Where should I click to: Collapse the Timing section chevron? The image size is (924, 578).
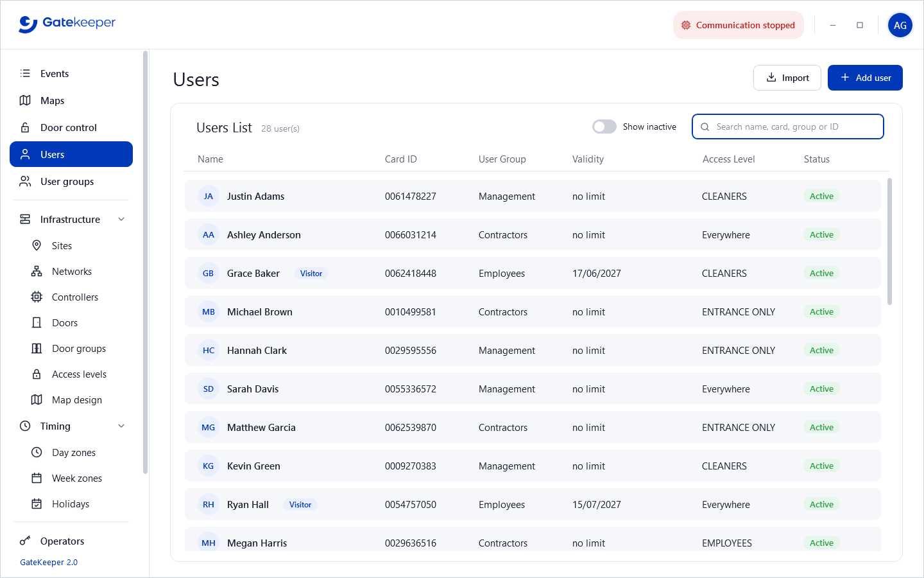point(121,426)
